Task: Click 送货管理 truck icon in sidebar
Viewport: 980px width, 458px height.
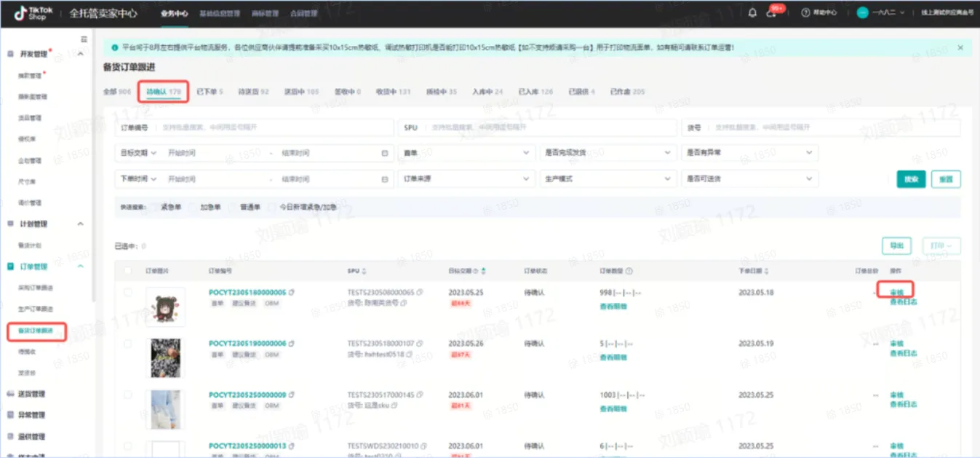Action: pos(10,393)
